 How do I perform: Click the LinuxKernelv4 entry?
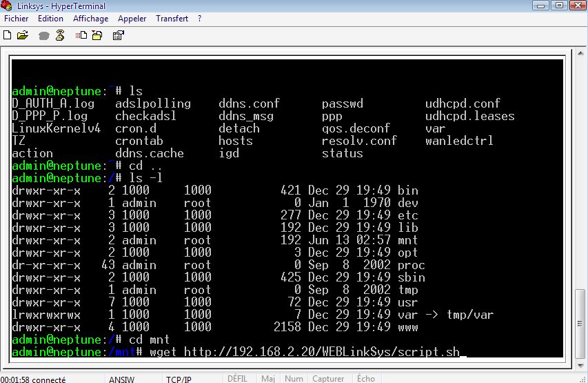tap(57, 128)
